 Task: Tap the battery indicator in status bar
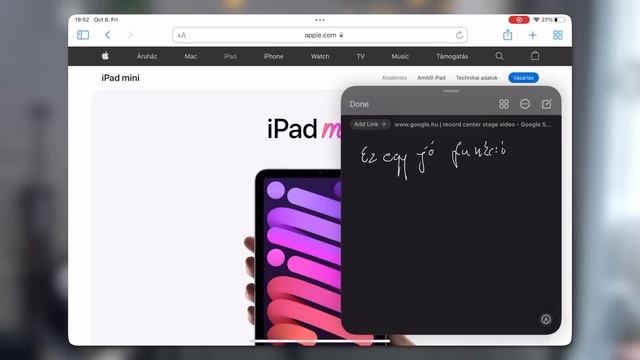pos(561,20)
